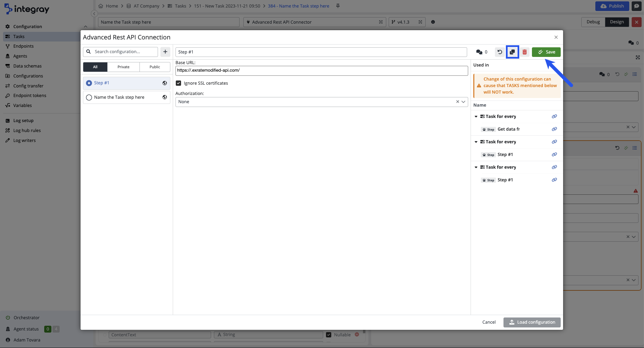Screen dimensions: 644x348
Task: Switch to the Private tab
Action: point(123,67)
